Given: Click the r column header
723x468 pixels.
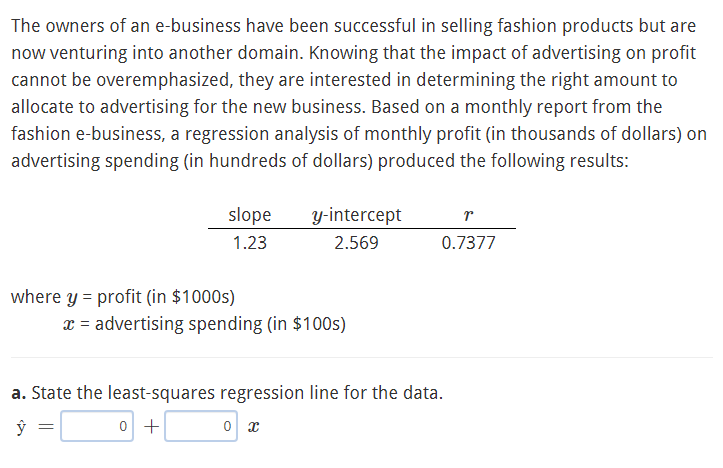Looking at the screenshot, I should point(468,215).
